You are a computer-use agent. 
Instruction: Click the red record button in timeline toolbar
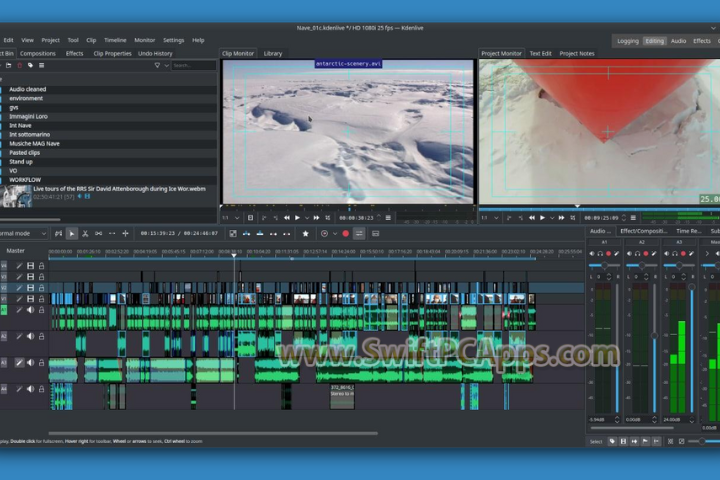(346, 234)
